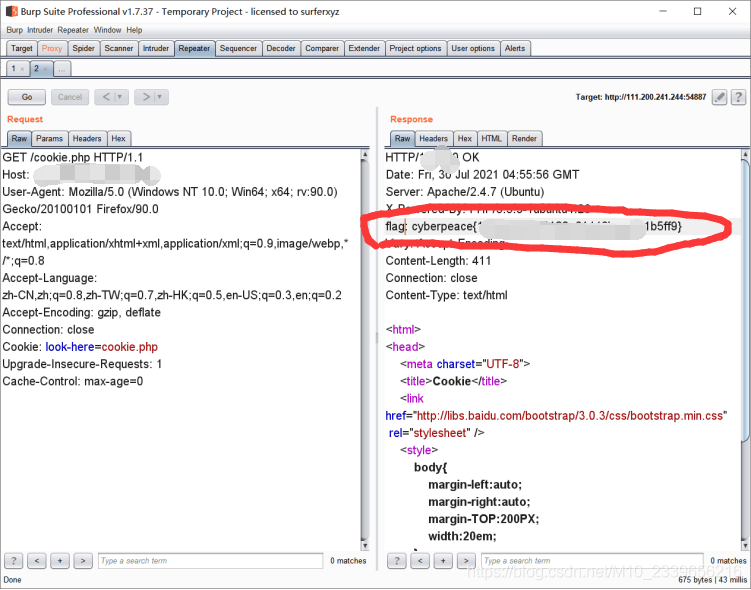The image size is (751, 590).
Task: Switch to the Spider tab
Action: (x=83, y=48)
